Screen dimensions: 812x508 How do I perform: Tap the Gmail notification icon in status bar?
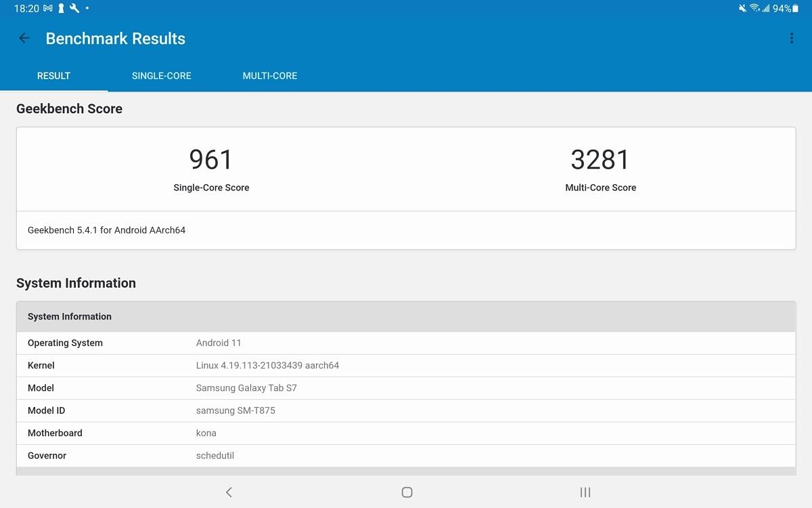(x=48, y=9)
